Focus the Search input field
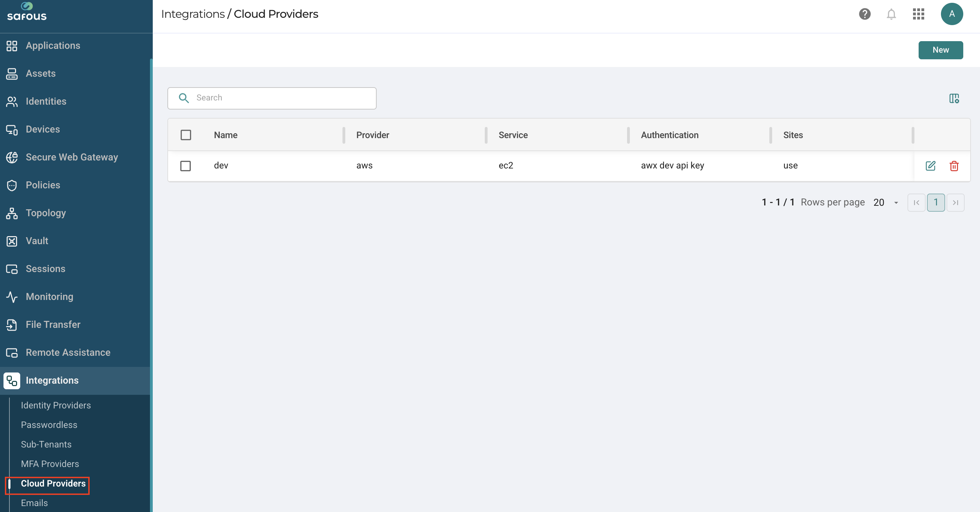This screenshot has height=512, width=980. (272, 98)
